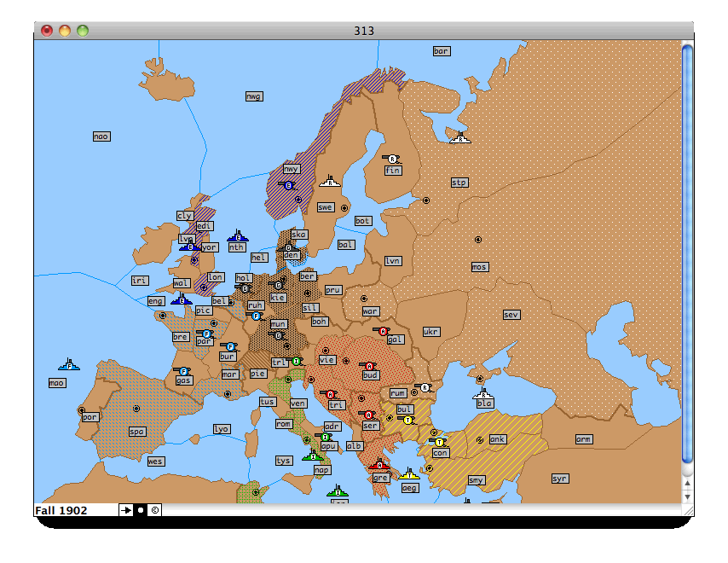
Task: Select the French army in Ruhr
Action: point(256,316)
